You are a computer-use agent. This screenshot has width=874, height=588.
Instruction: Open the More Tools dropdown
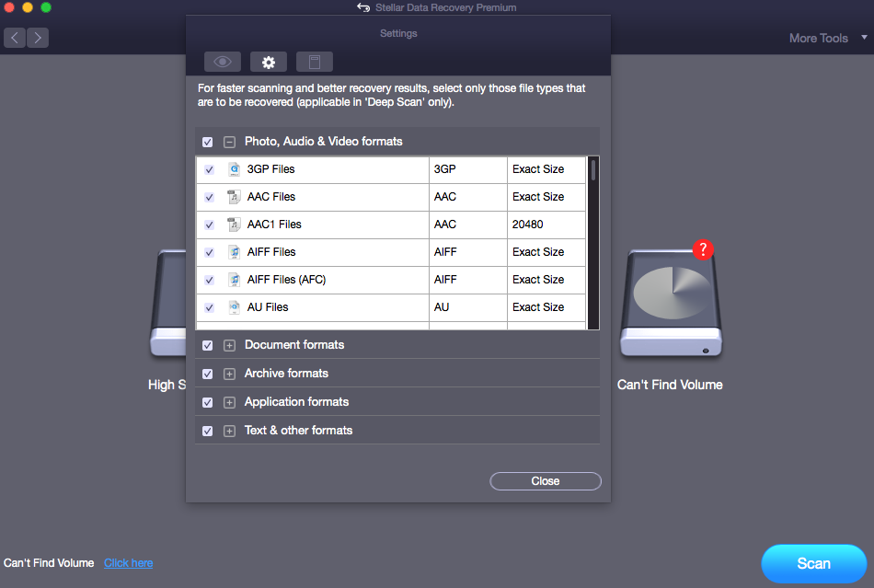tap(828, 38)
